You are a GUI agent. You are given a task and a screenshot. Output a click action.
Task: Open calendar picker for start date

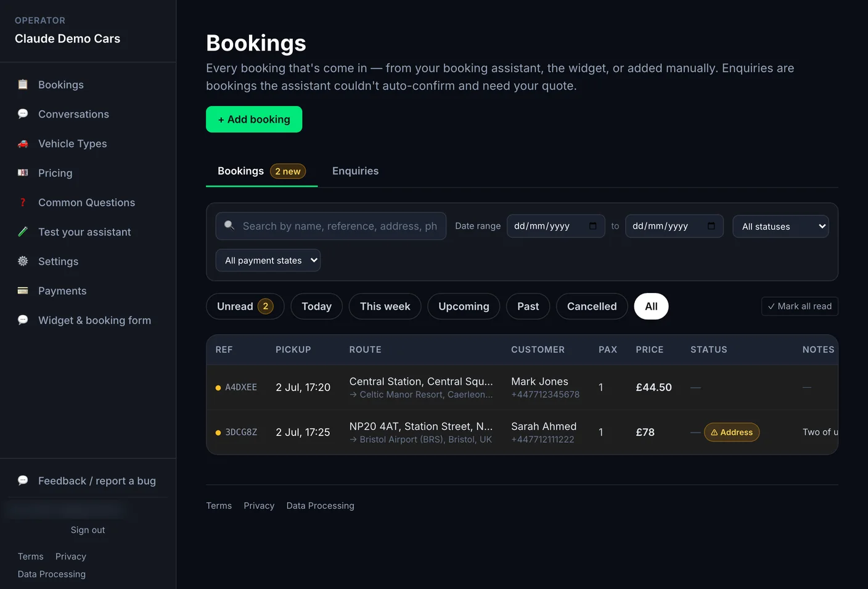[x=593, y=226]
